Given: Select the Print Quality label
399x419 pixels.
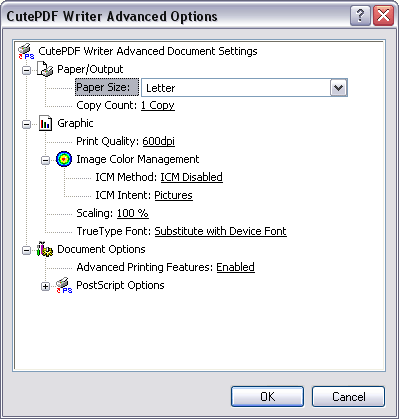Looking at the screenshot, I should [107, 141].
